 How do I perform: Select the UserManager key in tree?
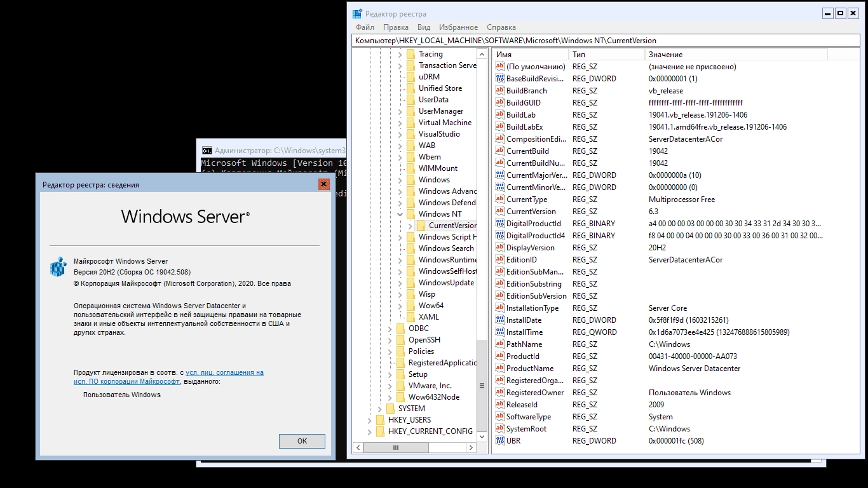pos(441,111)
